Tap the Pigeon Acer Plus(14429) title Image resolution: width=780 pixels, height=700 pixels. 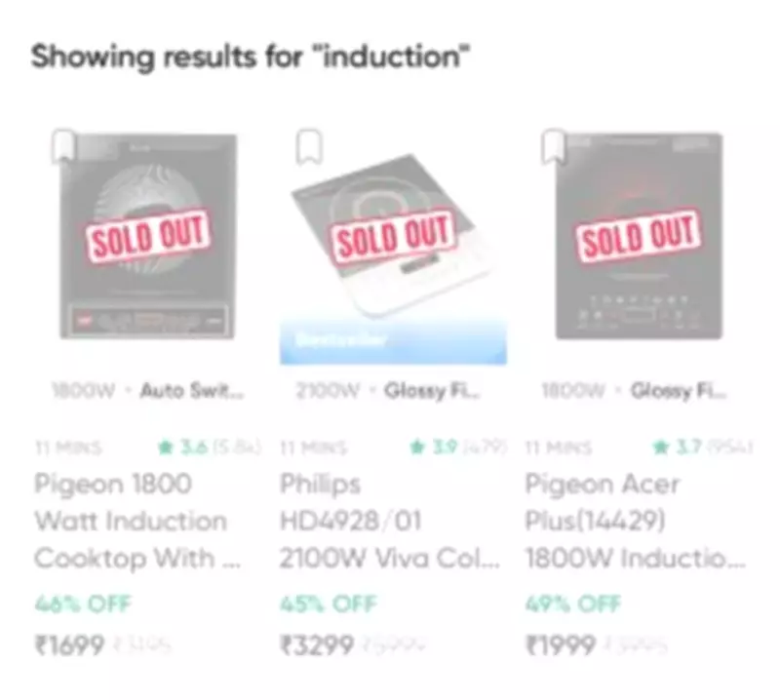[622, 521]
